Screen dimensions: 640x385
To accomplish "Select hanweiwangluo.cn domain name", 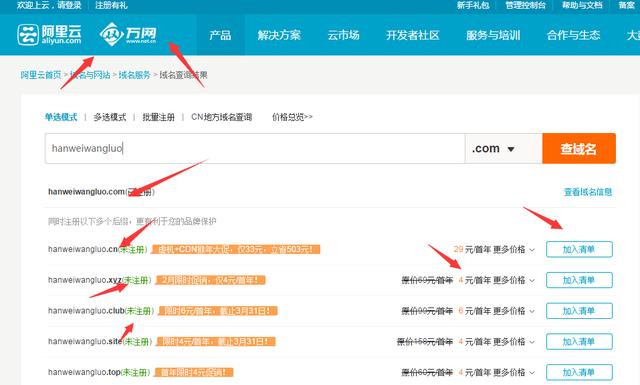I will tap(83, 249).
